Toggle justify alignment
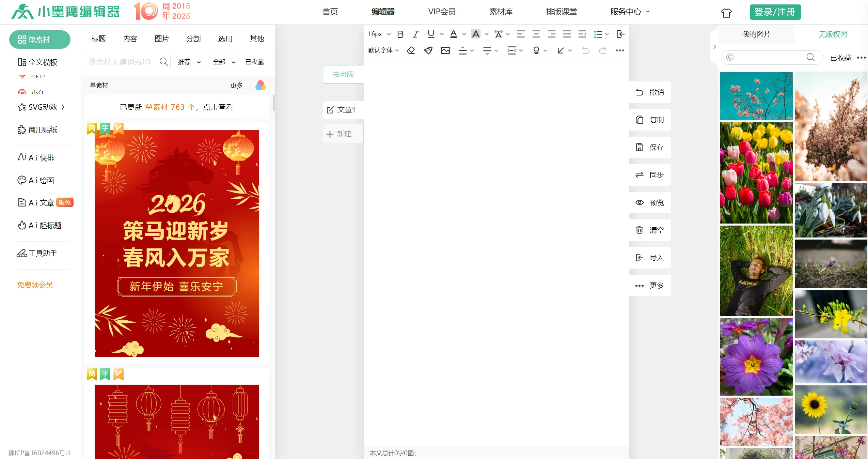The image size is (868, 459). click(566, 34)
